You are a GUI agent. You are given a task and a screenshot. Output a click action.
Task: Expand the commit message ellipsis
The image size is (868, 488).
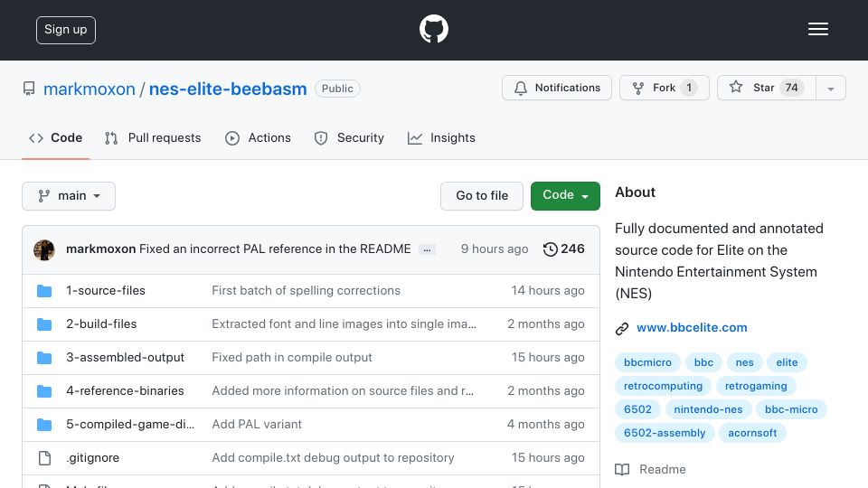(427, 249)
